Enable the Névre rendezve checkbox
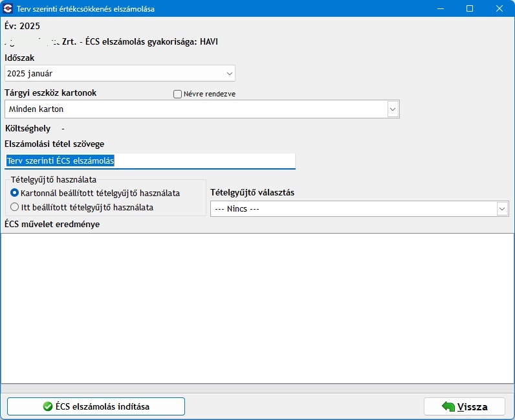The width and height of the screenshot is (515, 420). tap(177, 94)
